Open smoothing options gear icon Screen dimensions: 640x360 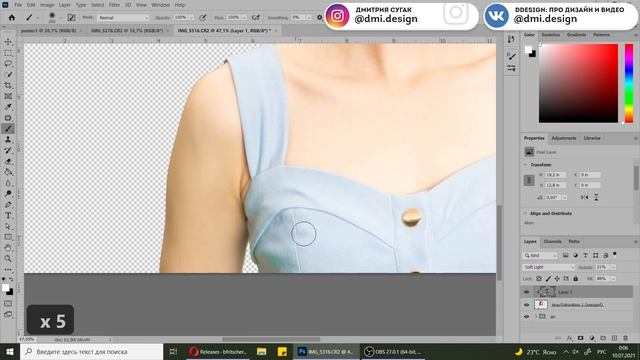pos(320,18)
